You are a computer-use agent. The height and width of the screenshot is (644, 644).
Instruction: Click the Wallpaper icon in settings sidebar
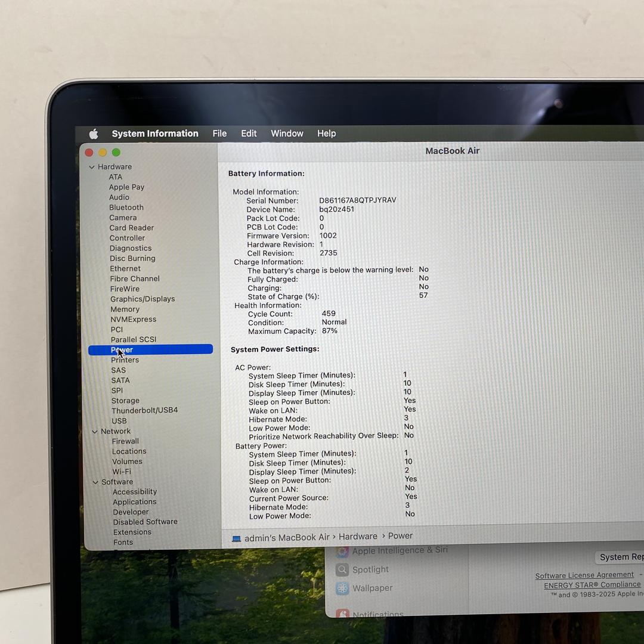click(x=342, y=589)
